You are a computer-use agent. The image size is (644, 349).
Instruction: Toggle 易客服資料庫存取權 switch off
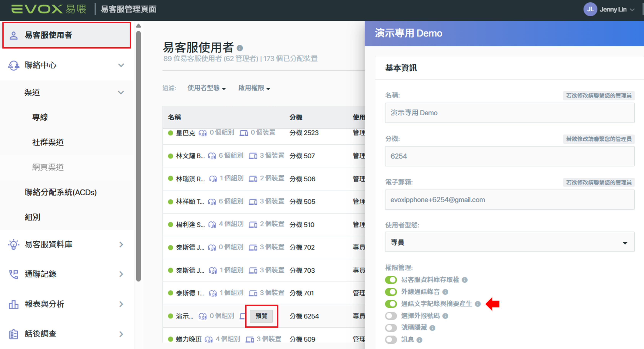click(x=391, y=280)
